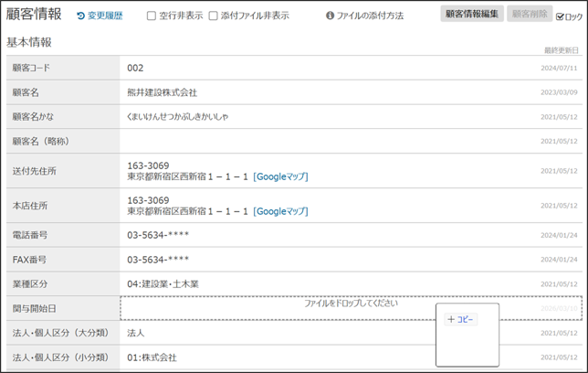
Task: Click the customer name 熊井建設株式会社
Action: (x=162, y=92)
